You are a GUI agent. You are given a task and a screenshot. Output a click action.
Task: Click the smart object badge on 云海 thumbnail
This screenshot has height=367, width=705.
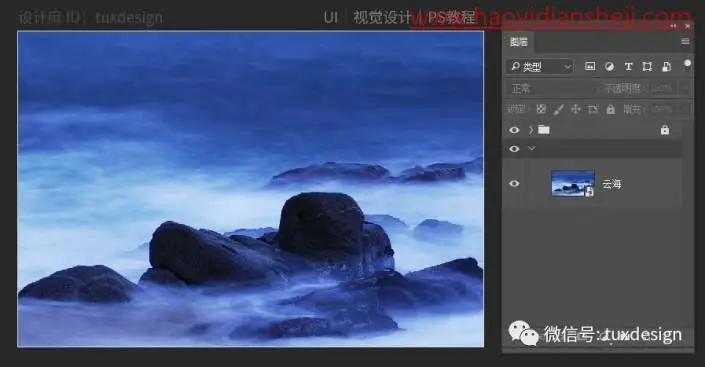pyautogui.click(x=589, y=192)
